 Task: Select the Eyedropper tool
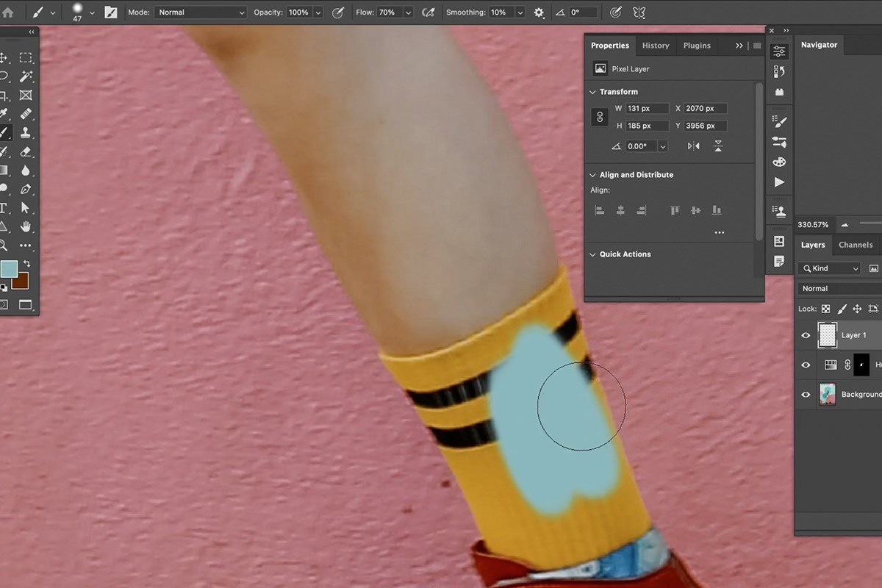pos(3,114)
